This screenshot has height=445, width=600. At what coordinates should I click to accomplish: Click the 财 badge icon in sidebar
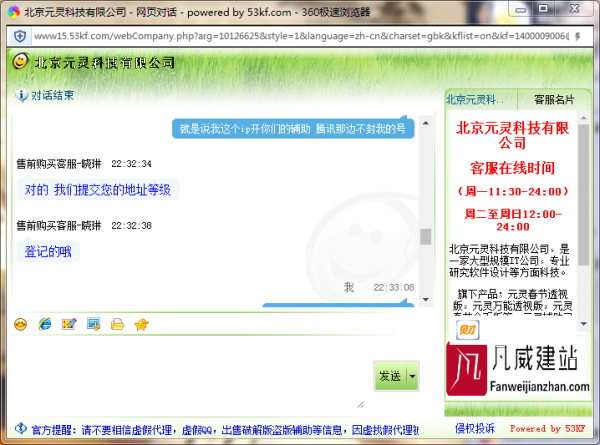click(x=467, y=330)
